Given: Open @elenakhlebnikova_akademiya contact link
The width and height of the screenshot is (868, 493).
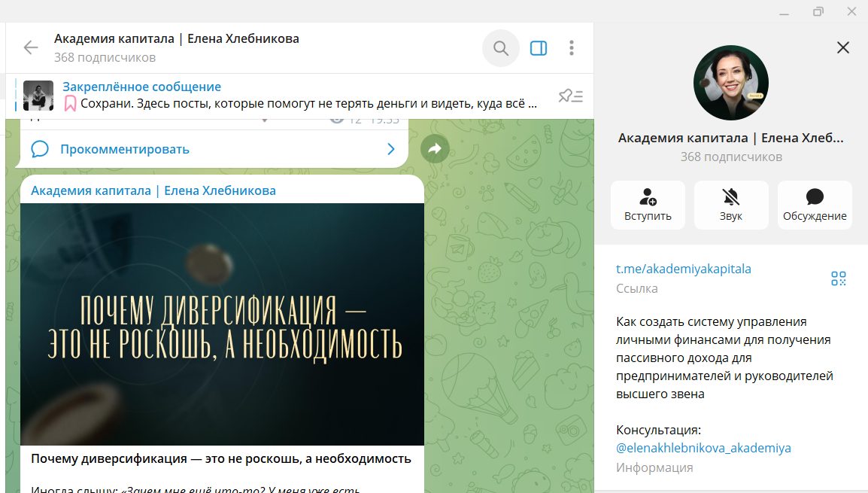Looking at the screenshot, I should pyautogui.click(x=703, y=448).
